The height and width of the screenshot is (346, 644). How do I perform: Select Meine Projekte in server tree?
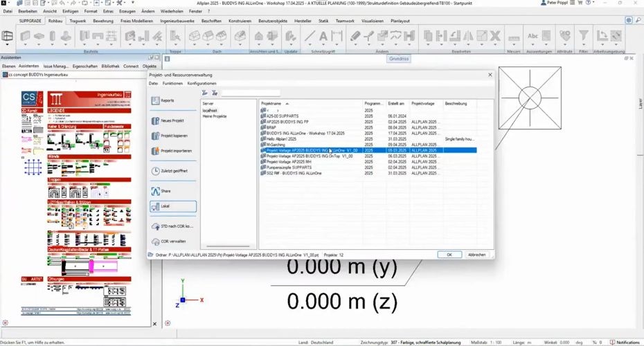coord(215,116)
